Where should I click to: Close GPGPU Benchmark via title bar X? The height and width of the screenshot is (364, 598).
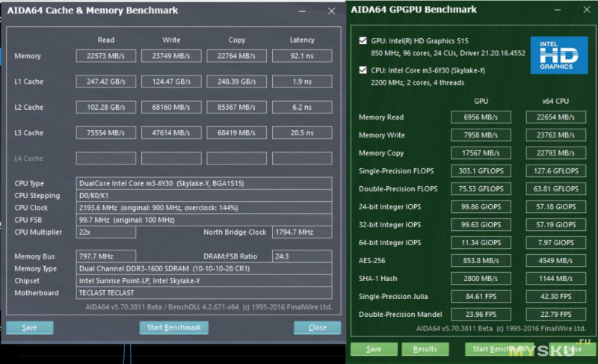[x=587, y=10]
